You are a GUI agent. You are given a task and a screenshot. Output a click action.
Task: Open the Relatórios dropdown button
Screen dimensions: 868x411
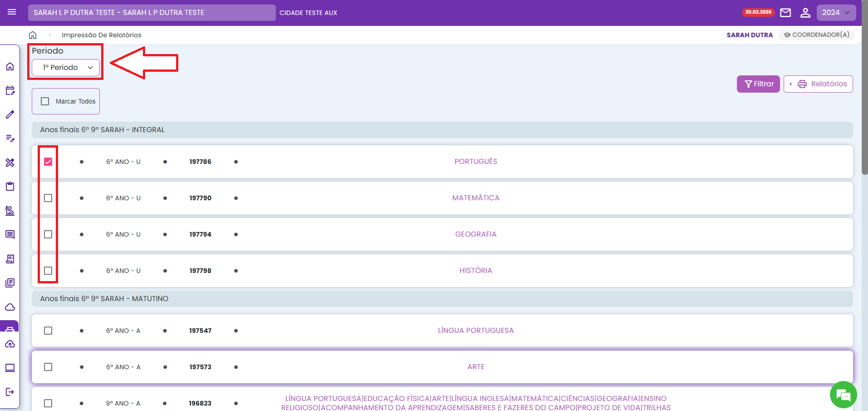pyautogui.click(x=818, y=84)
